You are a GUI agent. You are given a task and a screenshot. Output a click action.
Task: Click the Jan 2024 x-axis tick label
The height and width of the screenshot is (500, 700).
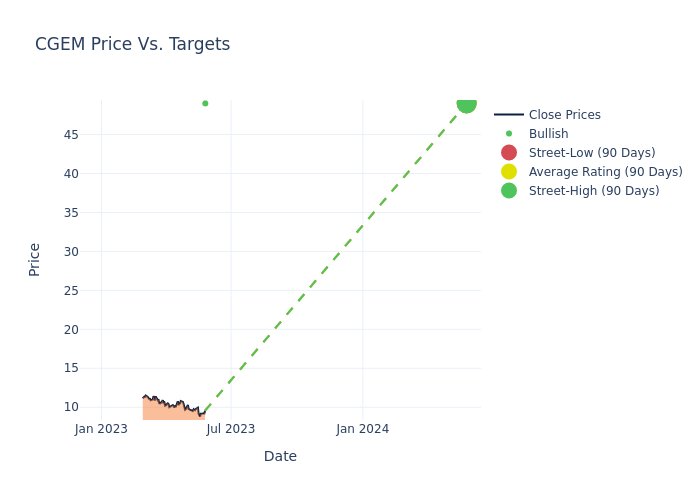coord(362,429)
